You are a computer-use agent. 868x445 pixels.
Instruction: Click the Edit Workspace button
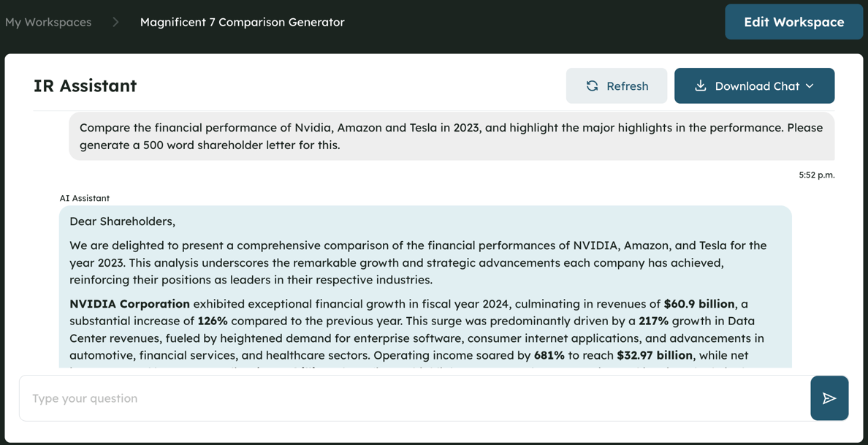pyautogui.click(x=793, y=22)
